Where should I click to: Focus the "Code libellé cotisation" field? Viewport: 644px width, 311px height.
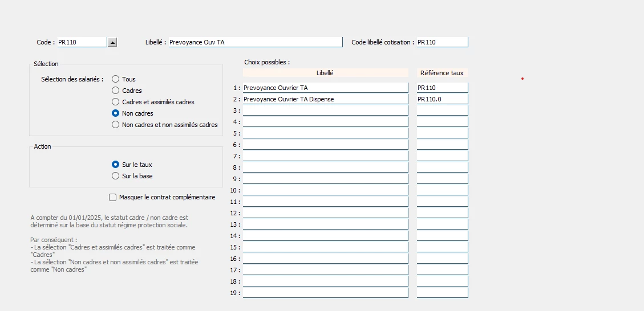(442, 42)
